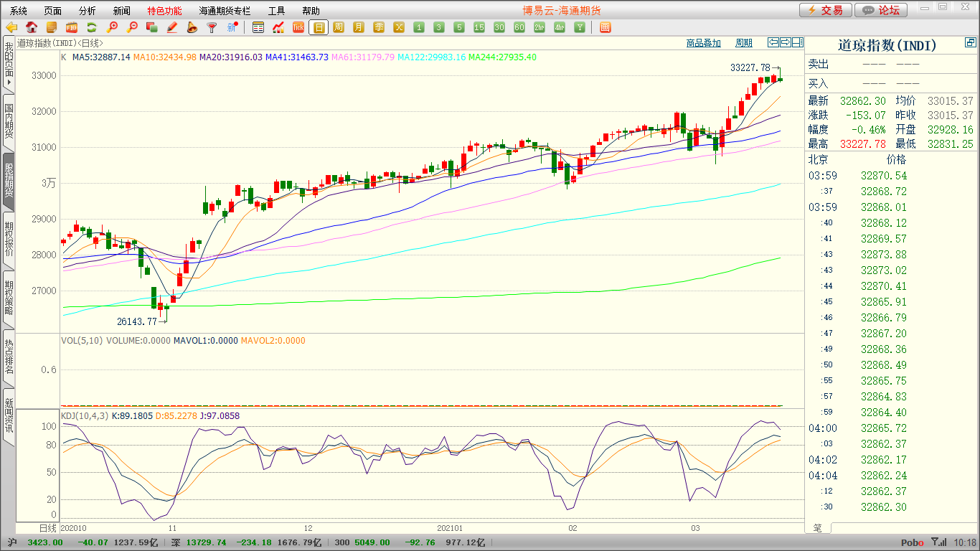Select the quarterly 季 period button
The height and width of the screenshot is (551, 980).
point(379,27)
